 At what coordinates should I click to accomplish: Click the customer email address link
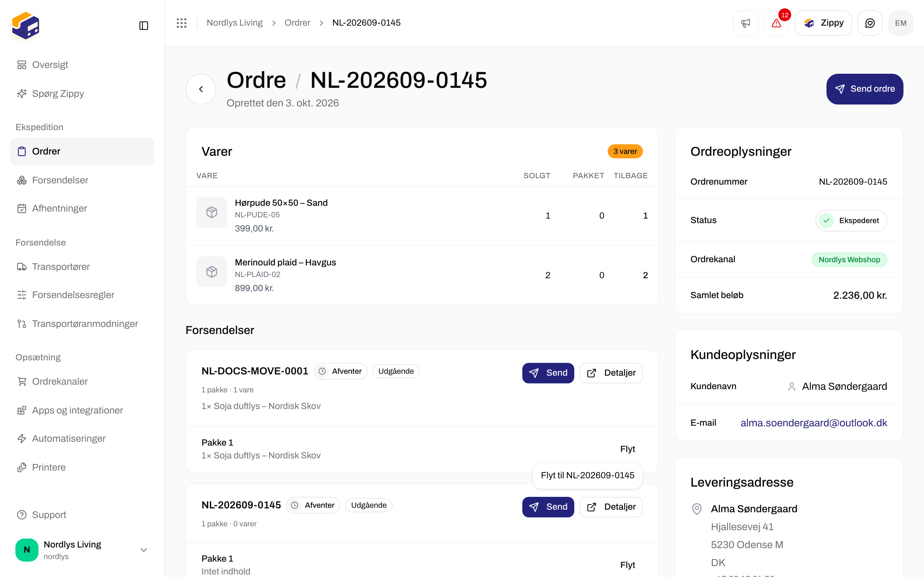814,423
